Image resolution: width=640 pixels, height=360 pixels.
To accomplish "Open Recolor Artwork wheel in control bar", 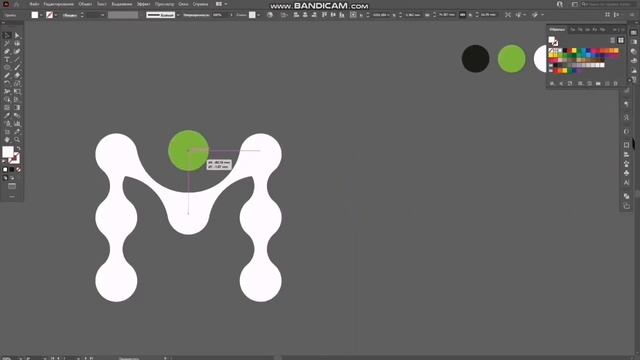I will pos(270,15).
